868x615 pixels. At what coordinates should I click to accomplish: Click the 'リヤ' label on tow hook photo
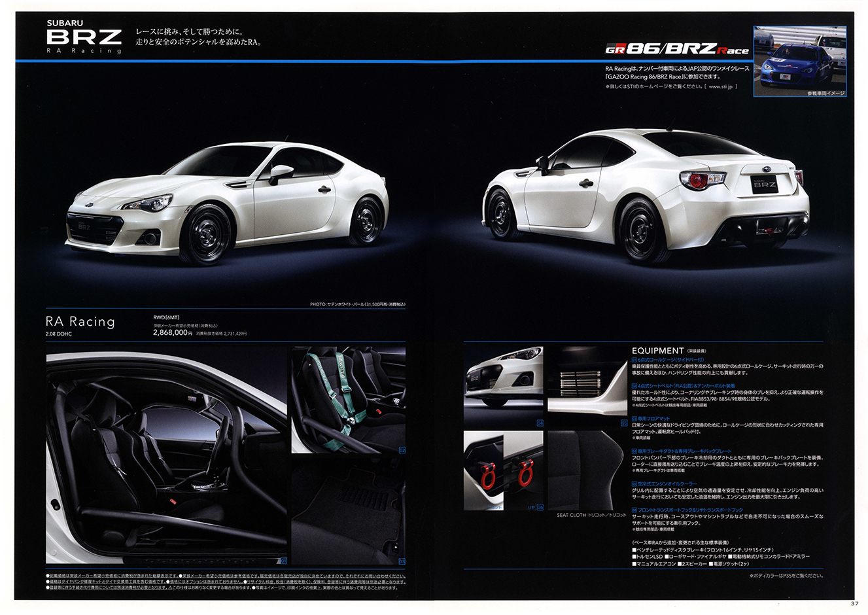coord(531,507)
